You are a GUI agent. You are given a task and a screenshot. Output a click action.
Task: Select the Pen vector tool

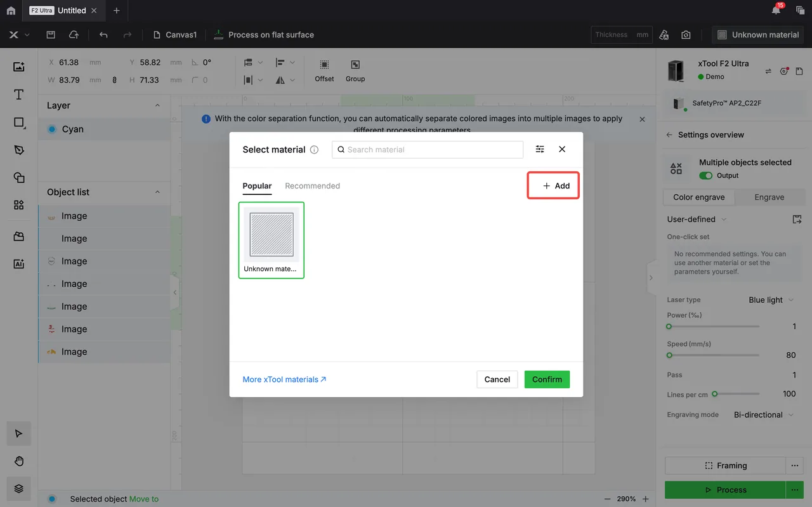pyautogui.click(x=19, y=150)
